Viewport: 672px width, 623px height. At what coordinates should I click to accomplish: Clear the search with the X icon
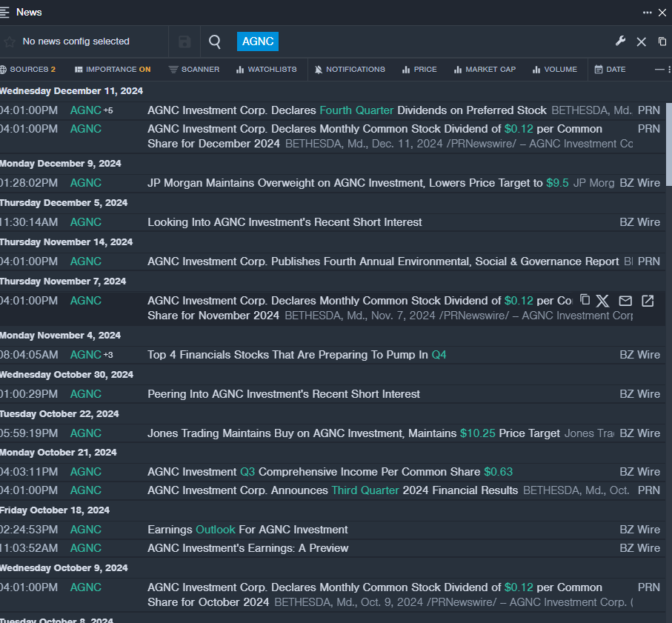(641, 41)
